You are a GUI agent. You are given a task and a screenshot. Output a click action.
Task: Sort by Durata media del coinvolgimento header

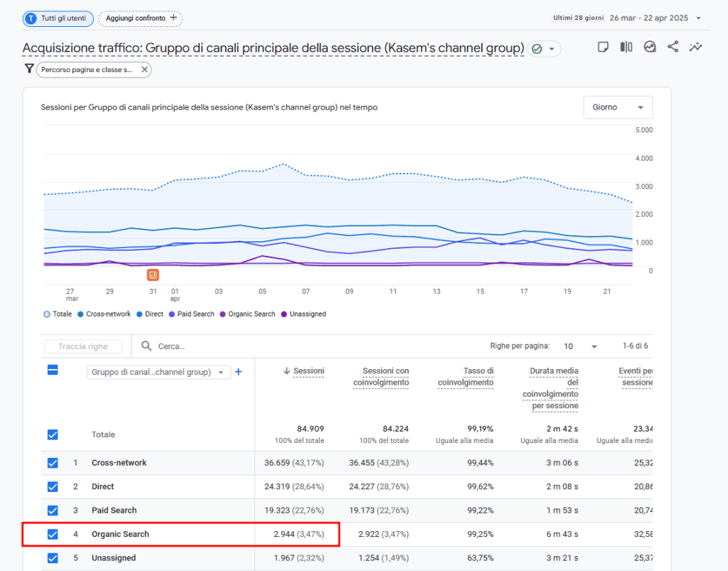click(551, 388)
